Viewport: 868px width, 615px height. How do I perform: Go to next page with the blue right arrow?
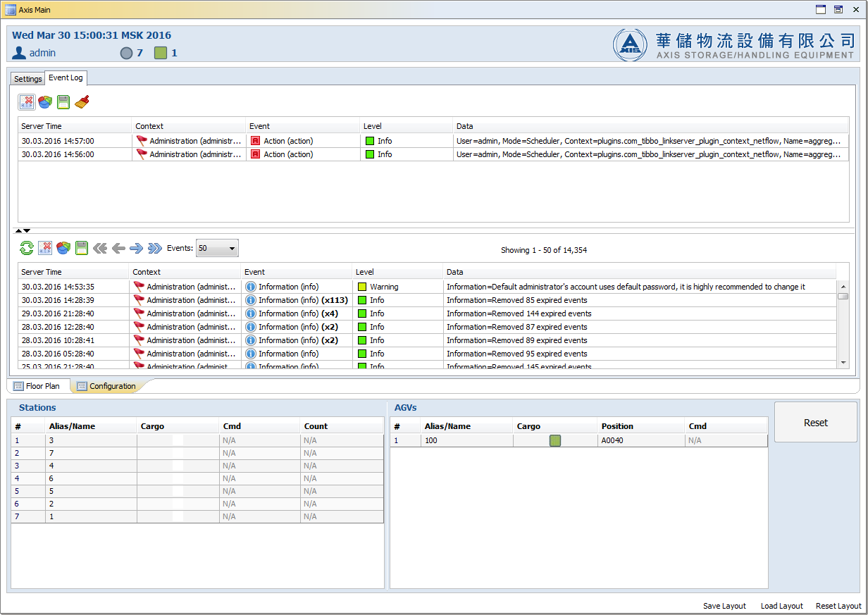[x=136, y=248]
